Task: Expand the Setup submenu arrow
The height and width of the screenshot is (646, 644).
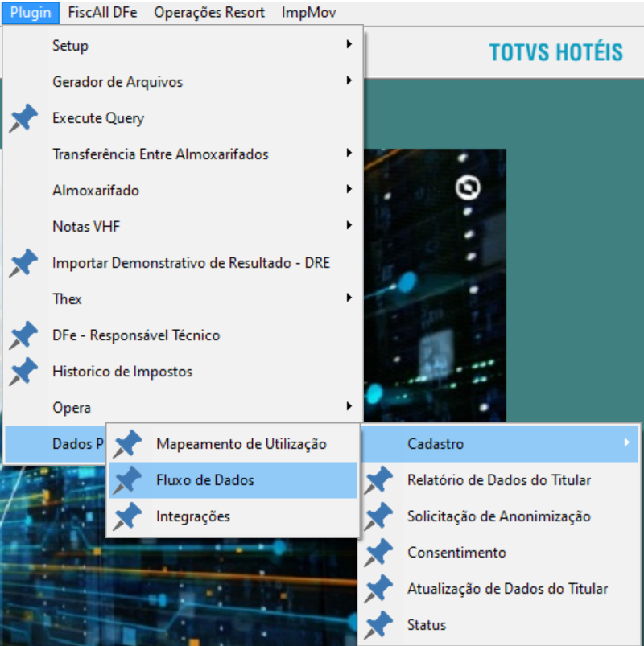Action: (349, 44)
